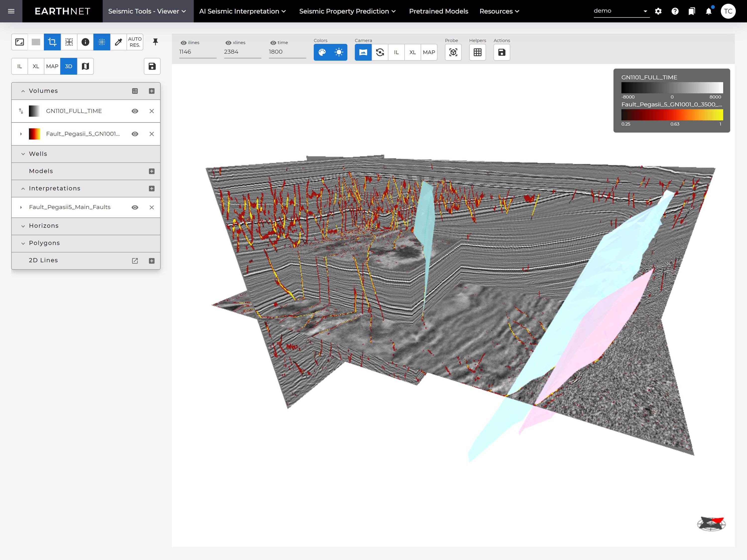Open the info tool
The image size is (747, 560).
[85, 42]
